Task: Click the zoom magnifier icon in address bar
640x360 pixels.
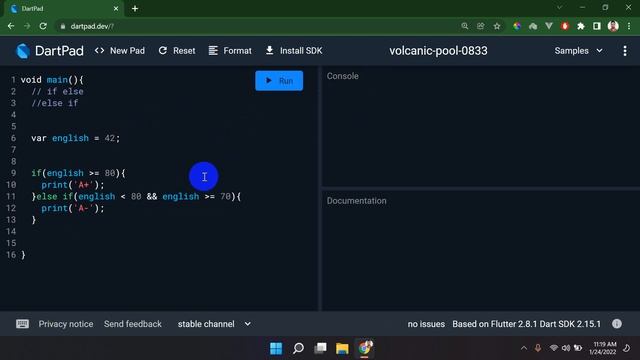Action: (464, 26)
